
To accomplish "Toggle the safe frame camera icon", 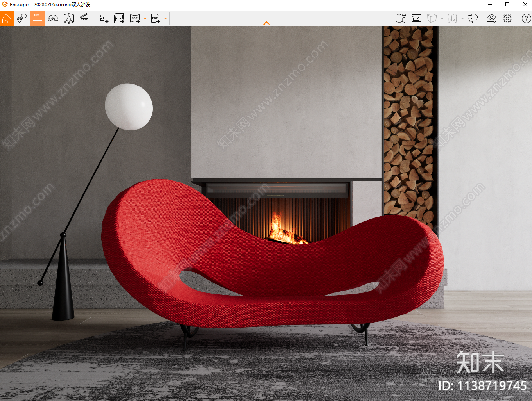I will [69, 18].
